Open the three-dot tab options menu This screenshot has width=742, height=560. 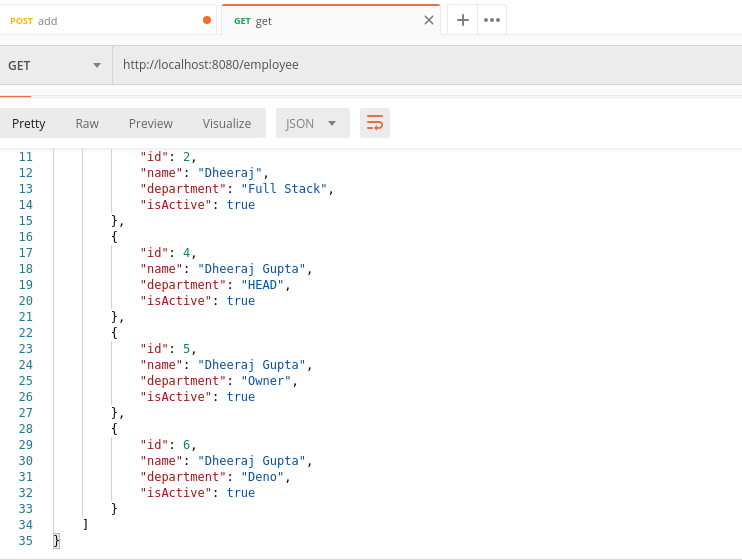pyautogui.click(x=492, y=20)
